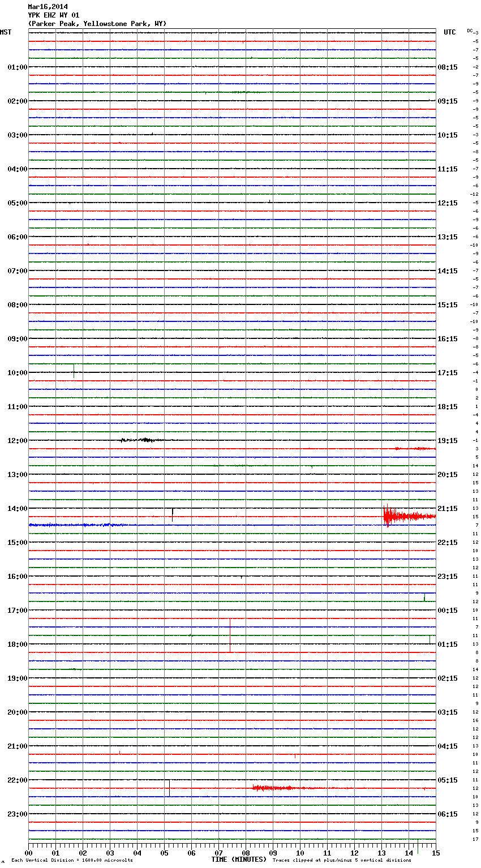
Task: Click the 00:15 UTC time label
Action: (x=448, y=611)
